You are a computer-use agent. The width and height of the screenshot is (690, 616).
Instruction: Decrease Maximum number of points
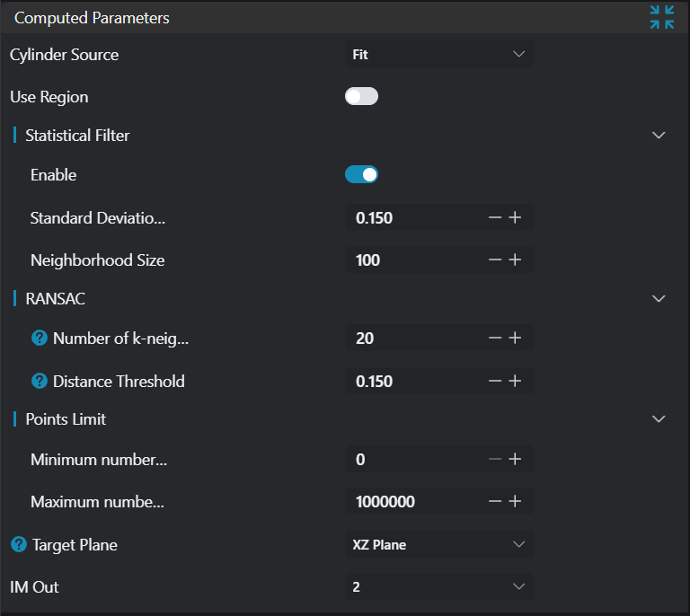pyautogui.click(x=494, y=501)
